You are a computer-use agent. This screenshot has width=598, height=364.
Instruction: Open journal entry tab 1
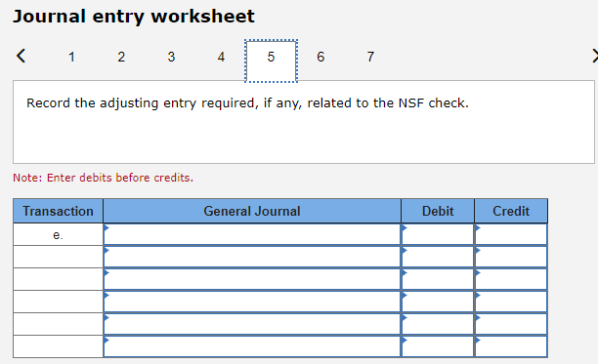point(71,57)
